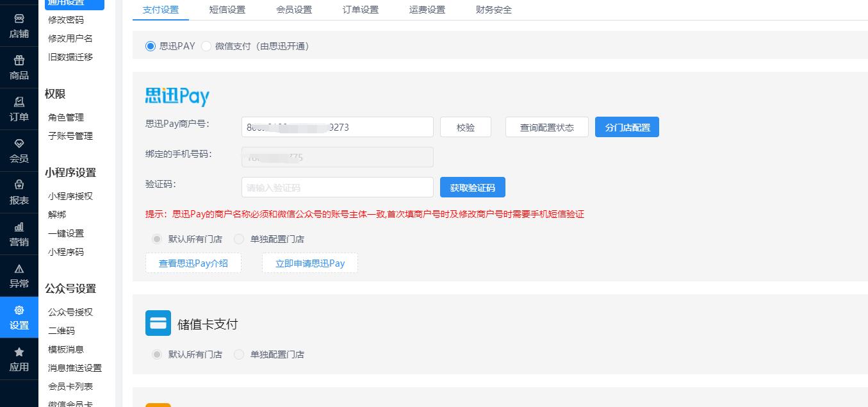
Task: Choose 单独配置门店 under 思迅Pay section
Action: [x=238, y=238]
